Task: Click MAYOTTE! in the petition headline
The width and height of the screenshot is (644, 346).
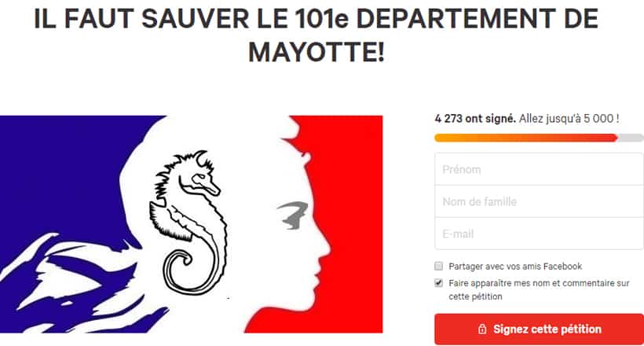Action: point(317,52)
